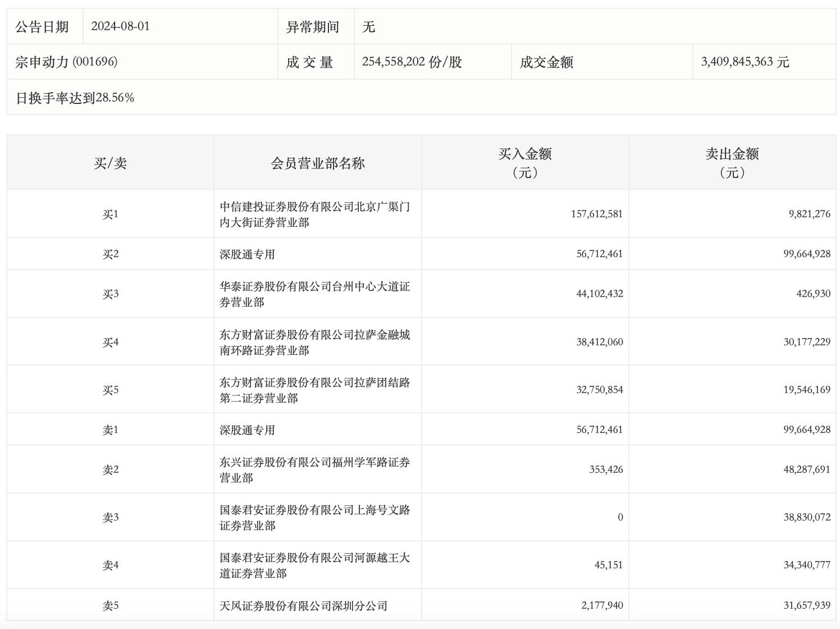Click the 买4 row label
Viewport: 840px width, 629px height.
click(x=110, y=342)
